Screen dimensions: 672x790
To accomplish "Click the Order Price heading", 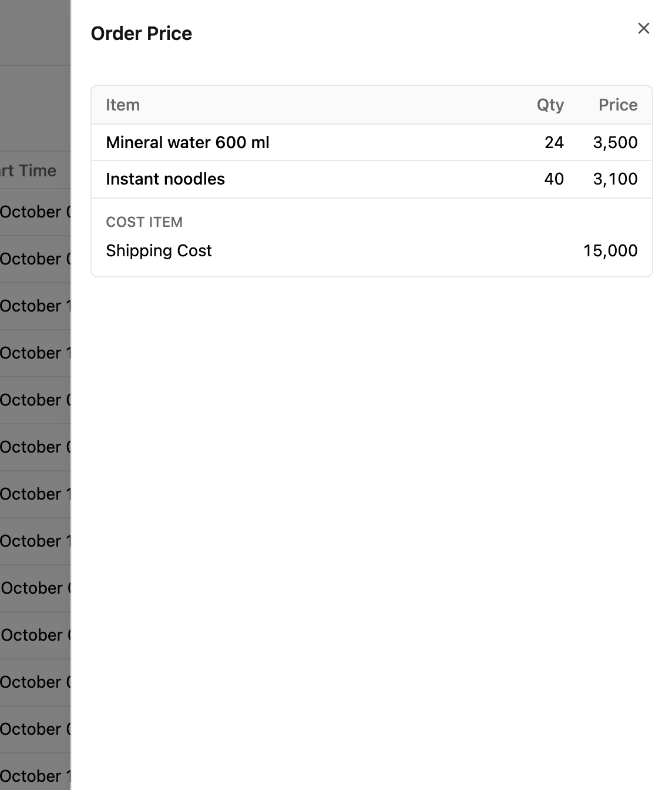I will tap(141, 34).
